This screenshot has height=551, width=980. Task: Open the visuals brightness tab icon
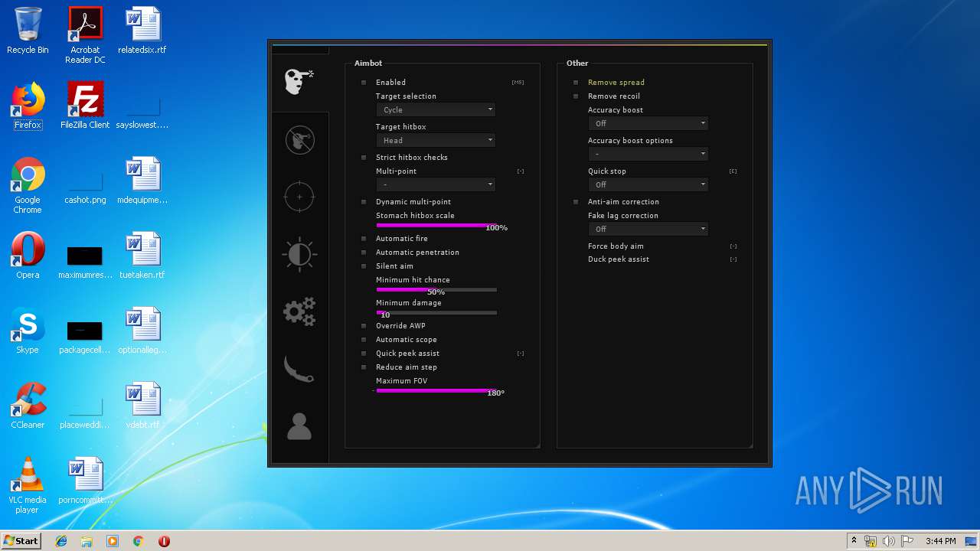click(299, 254)
